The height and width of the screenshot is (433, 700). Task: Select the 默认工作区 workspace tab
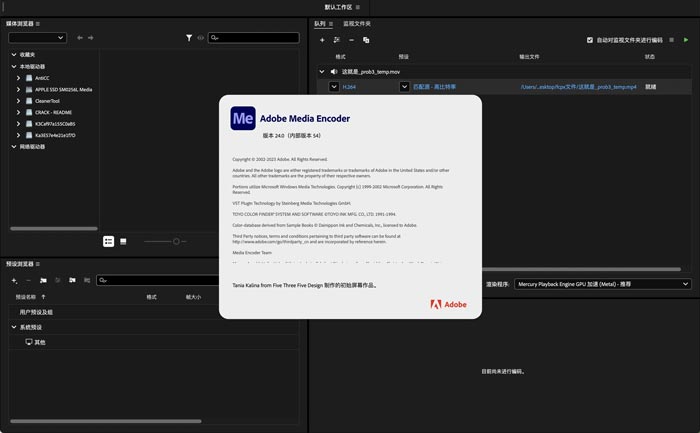(338, 7)
